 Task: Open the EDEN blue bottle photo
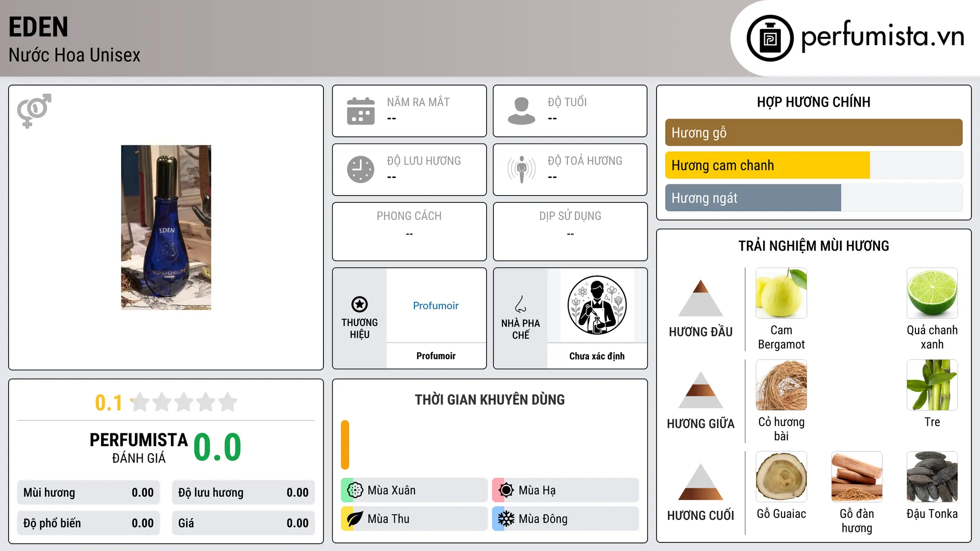[x=166, y=227]
